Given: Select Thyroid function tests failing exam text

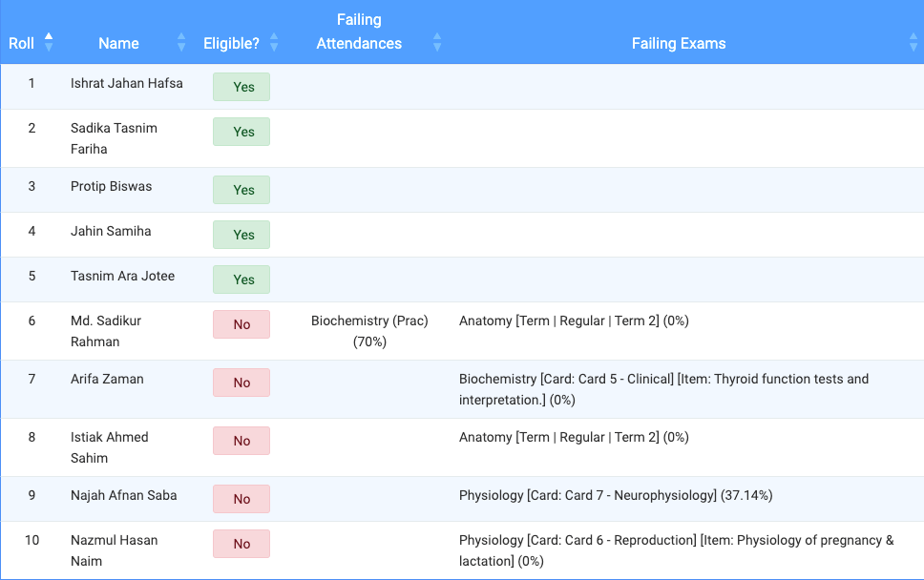Looking at the screenshot, I should coord(663,389).
